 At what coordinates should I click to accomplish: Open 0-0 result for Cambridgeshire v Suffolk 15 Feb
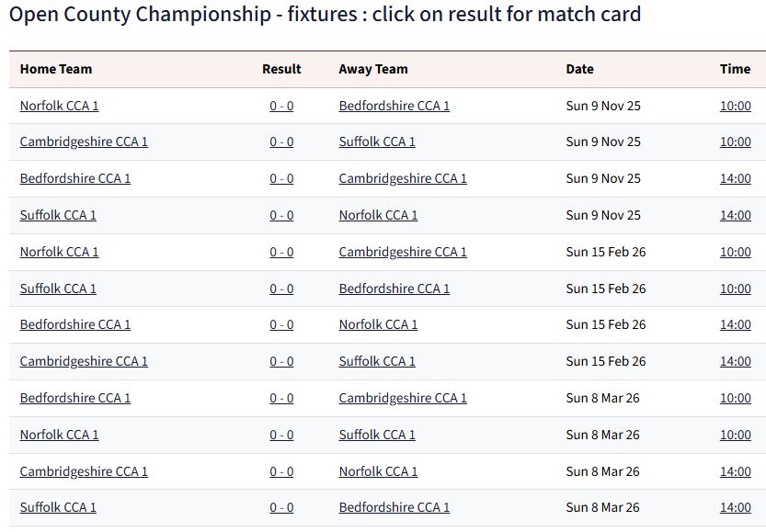tap(281, 361)
